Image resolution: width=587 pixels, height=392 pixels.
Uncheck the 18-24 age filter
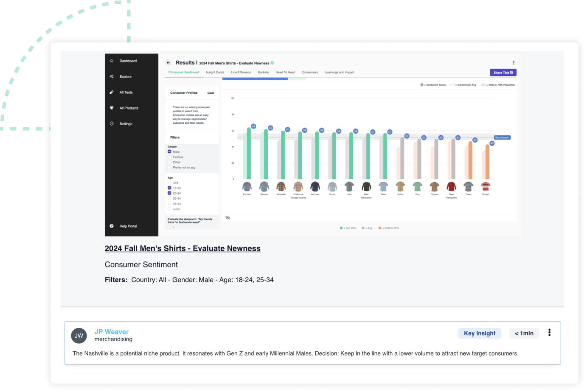[169, 188]
